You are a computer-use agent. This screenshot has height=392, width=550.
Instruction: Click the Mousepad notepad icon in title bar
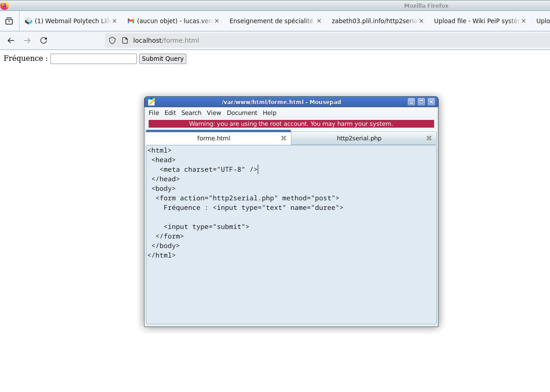coord(151,102)
